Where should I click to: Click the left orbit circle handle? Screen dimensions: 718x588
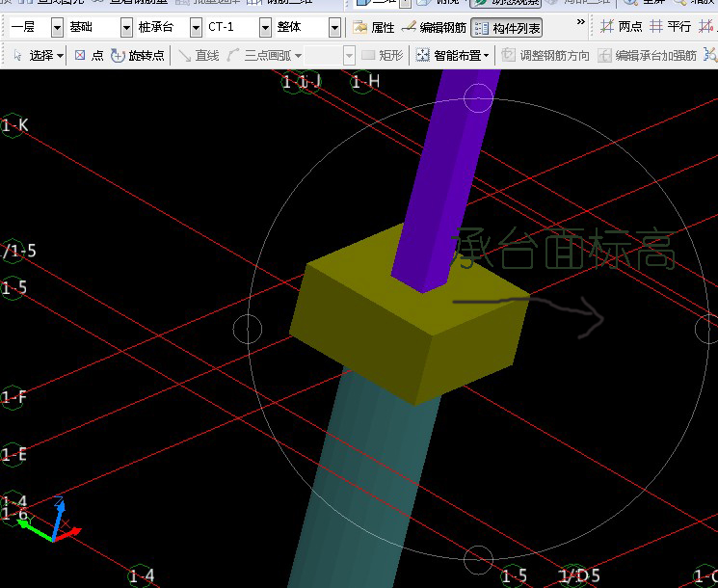coord(248,329)
